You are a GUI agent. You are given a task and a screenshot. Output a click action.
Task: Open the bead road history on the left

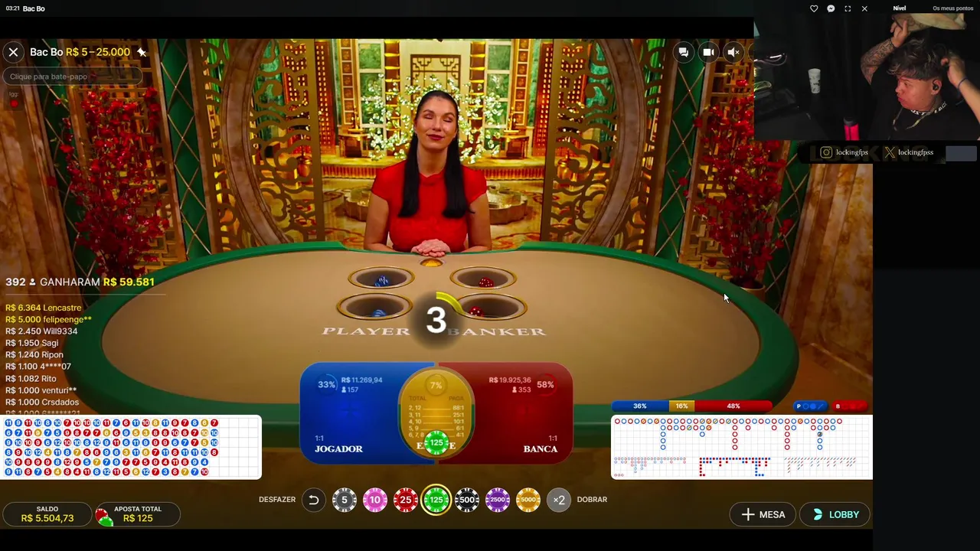[131, 447]
